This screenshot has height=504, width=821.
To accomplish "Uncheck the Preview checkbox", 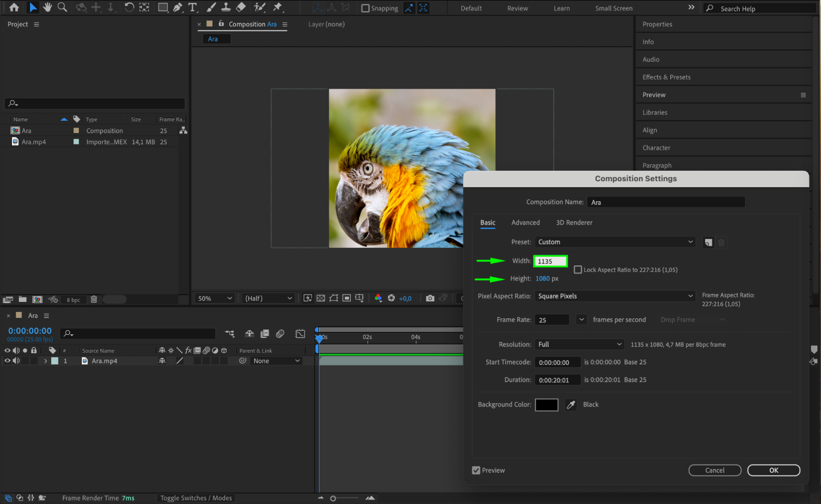I will tap(476, 470).
